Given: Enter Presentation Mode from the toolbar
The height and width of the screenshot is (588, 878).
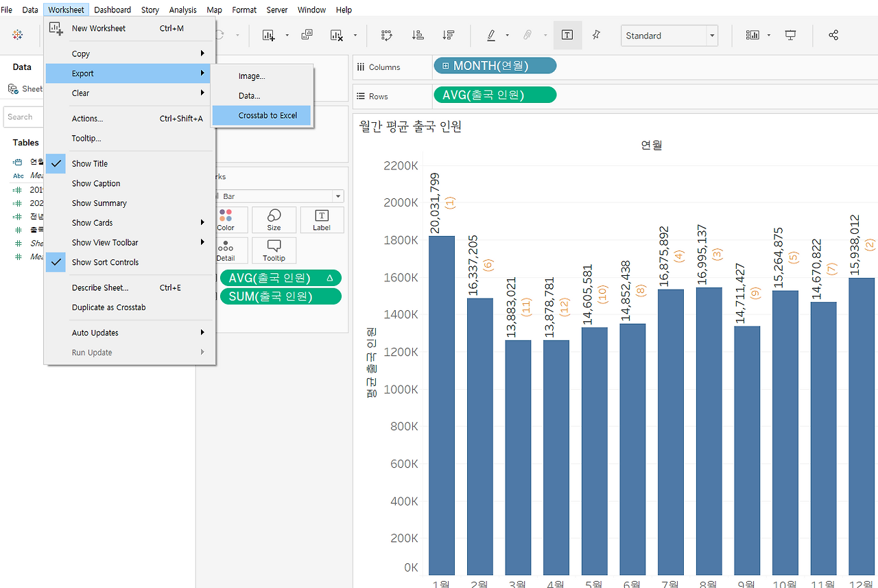Looking at the screenshot, I should click(790, 35).
